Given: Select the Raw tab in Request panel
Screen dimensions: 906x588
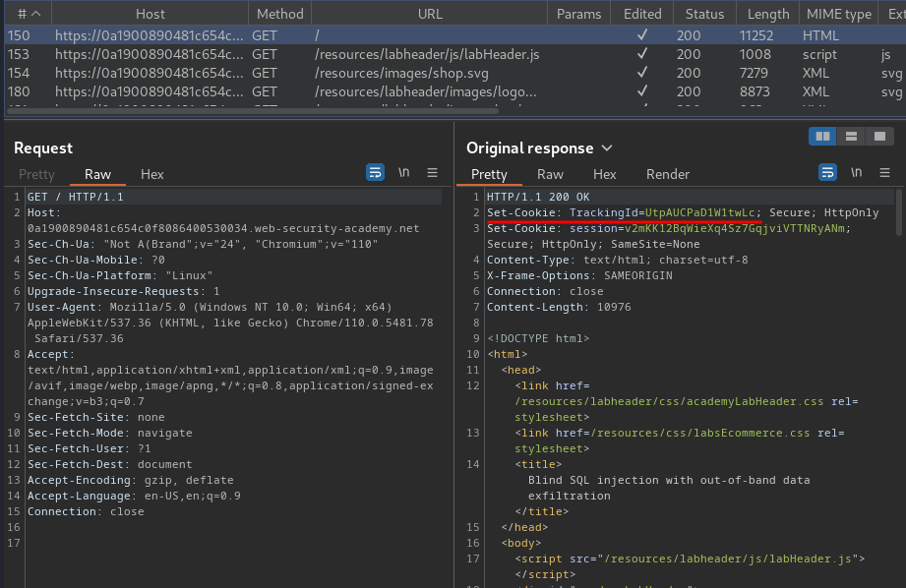Looking at the screenshot, I should tap(97, 174).
